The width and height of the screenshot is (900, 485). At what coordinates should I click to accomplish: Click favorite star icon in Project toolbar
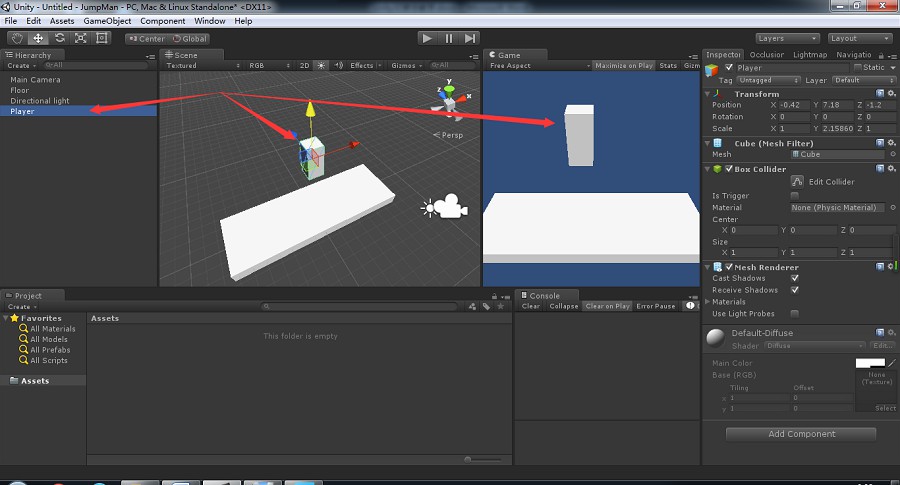(x=501, y=306)
